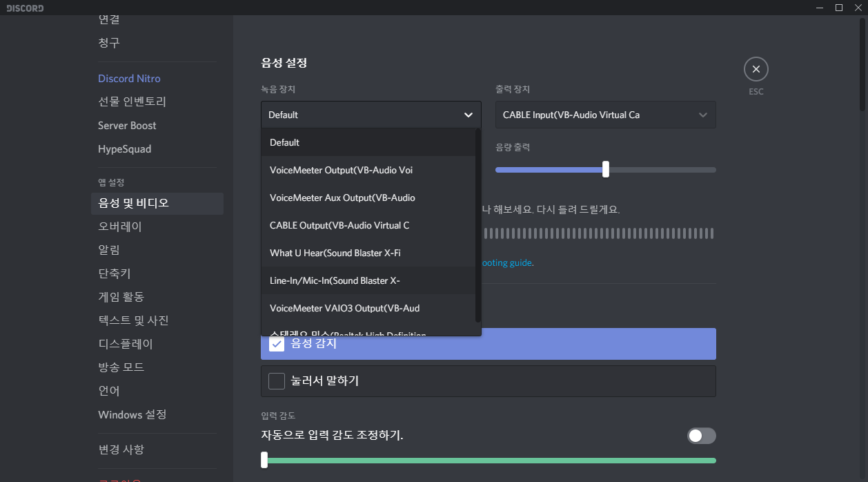This screenshot has width=868, height=482.
Task: Open the CABLE Input output device box
Action: point(605,115)
